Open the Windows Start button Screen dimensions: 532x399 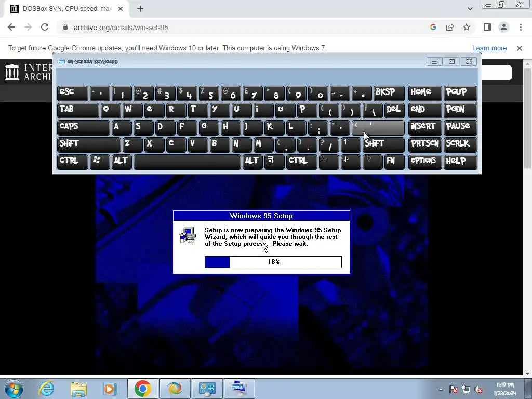(14, 389)
